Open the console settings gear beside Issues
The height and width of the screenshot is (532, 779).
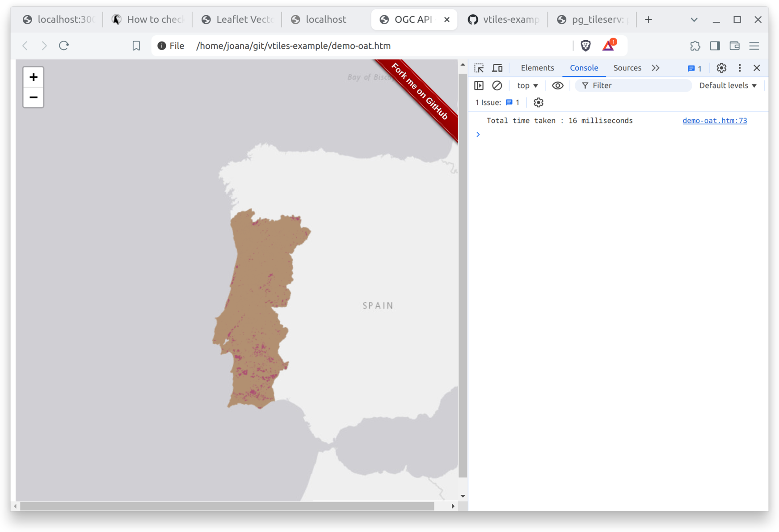coord(539,102)
